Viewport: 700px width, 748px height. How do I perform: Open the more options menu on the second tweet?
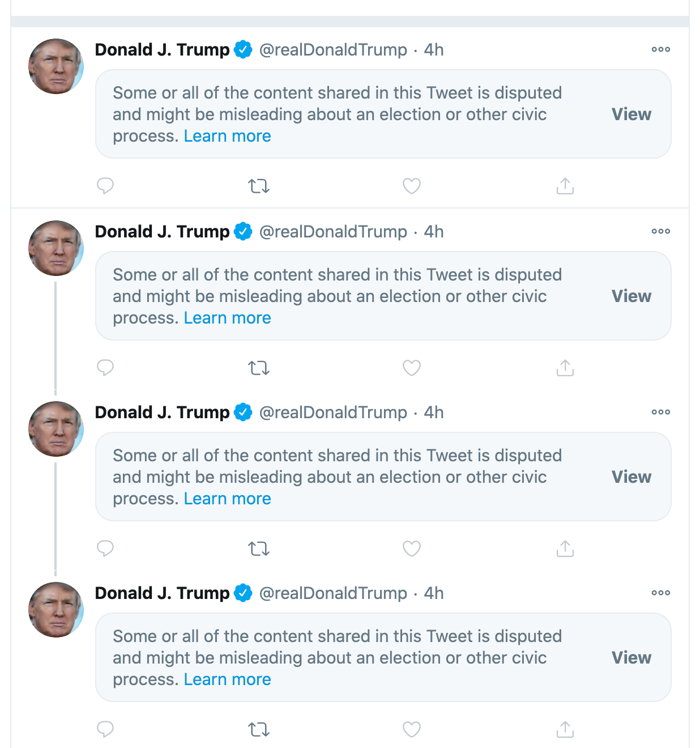[x=660, y=232]
